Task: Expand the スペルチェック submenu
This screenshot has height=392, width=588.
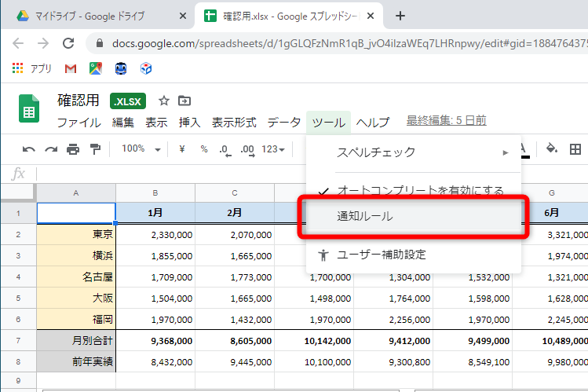Action: coord(414,152)
